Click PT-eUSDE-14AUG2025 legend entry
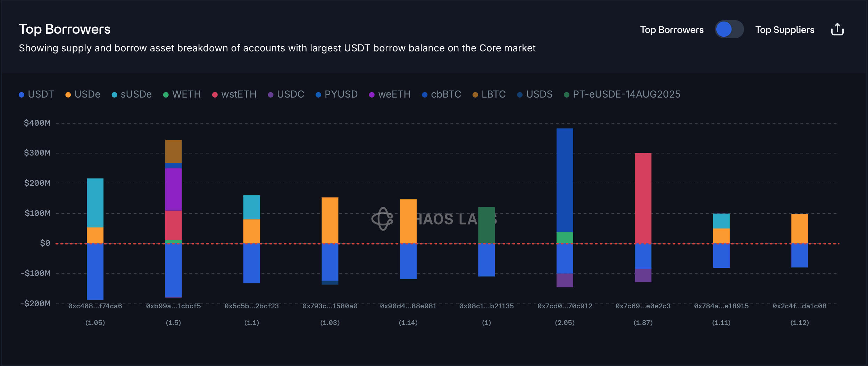 coord(622,94)
